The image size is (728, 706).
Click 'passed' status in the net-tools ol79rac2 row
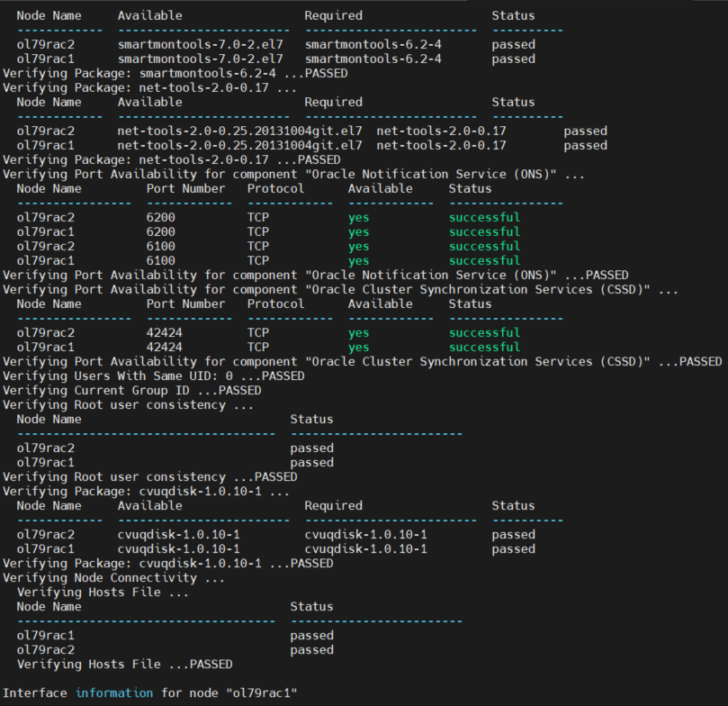click(x=586, y=131)
